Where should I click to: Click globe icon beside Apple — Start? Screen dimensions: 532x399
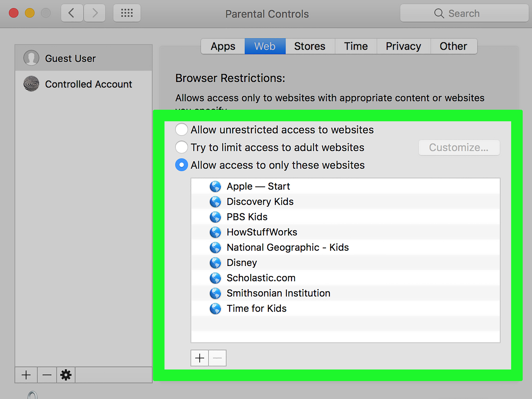coord(215,186)
